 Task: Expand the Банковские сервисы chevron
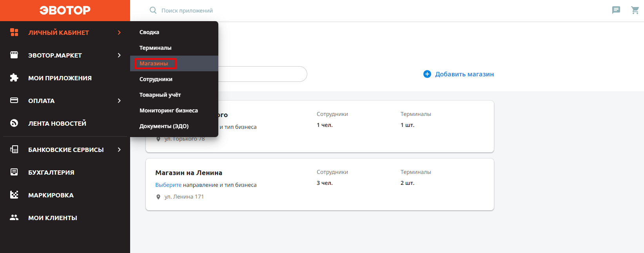coord(119,150)
